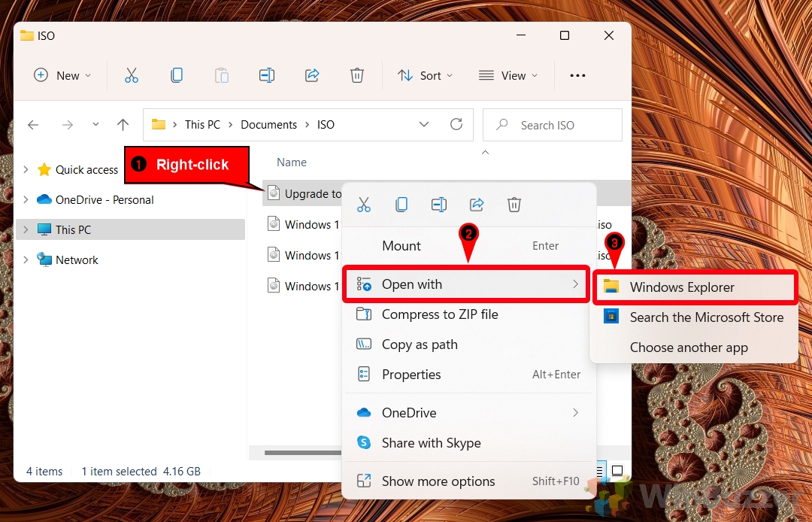Go forward with the right arrow
Image resolution: width=812 pixels, height=522 pixels.
tap(68, 125)
